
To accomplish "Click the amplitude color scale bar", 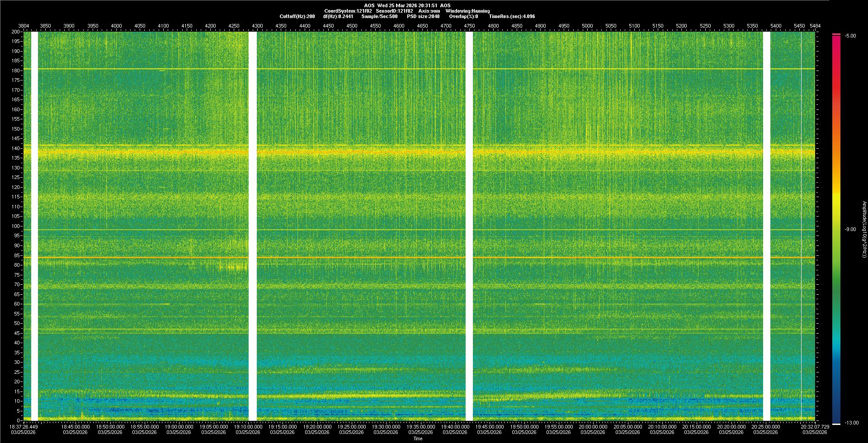I will 836,229.
